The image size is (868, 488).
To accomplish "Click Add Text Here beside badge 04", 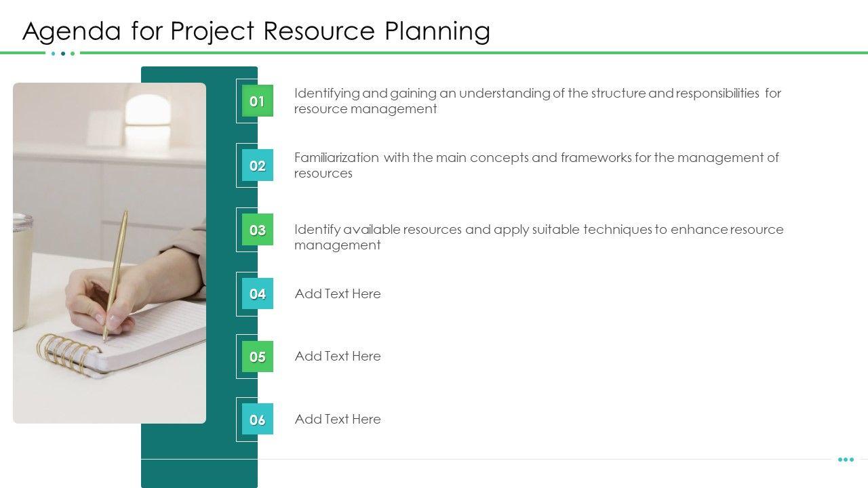I will 338,293.
